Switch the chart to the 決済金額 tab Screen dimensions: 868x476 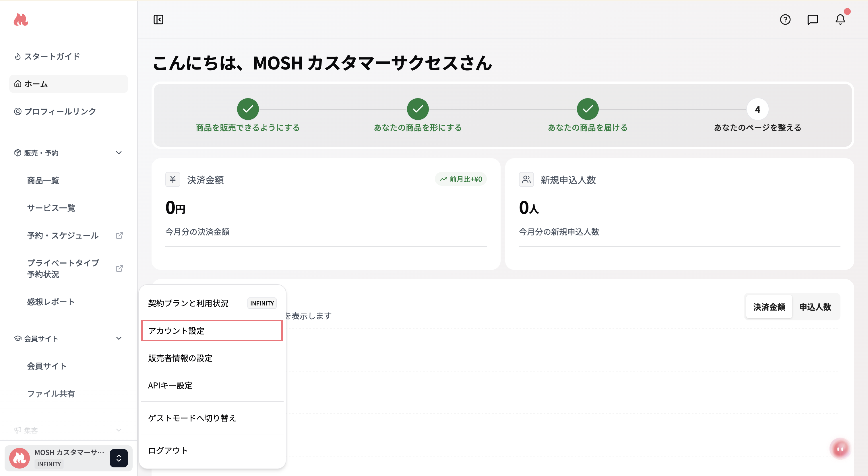point(769,307)
